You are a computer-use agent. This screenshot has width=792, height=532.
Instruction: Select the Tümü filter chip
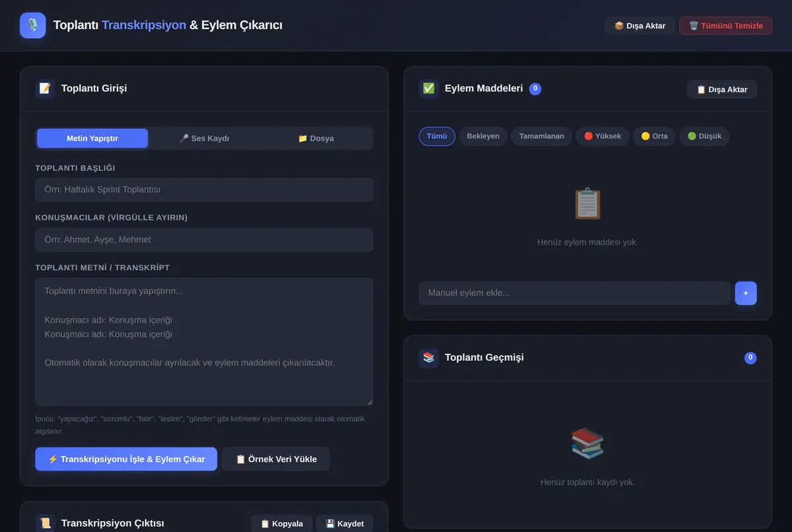click(x=437, y=137)
